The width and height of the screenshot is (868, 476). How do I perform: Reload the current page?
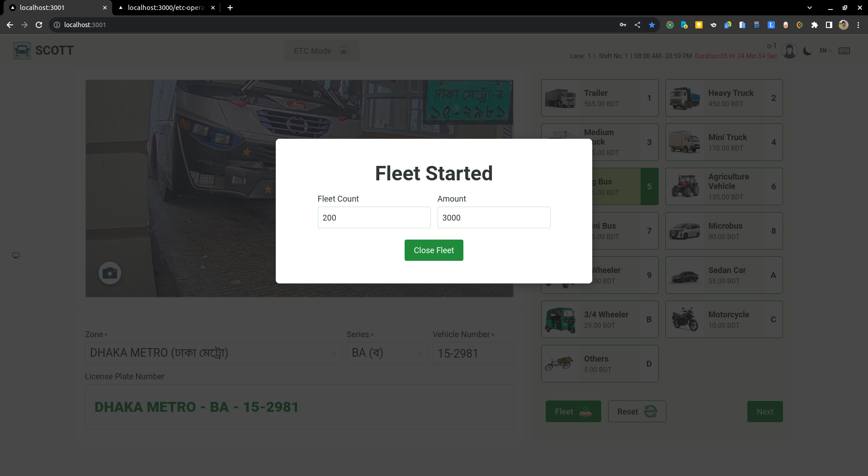(39, 25)
